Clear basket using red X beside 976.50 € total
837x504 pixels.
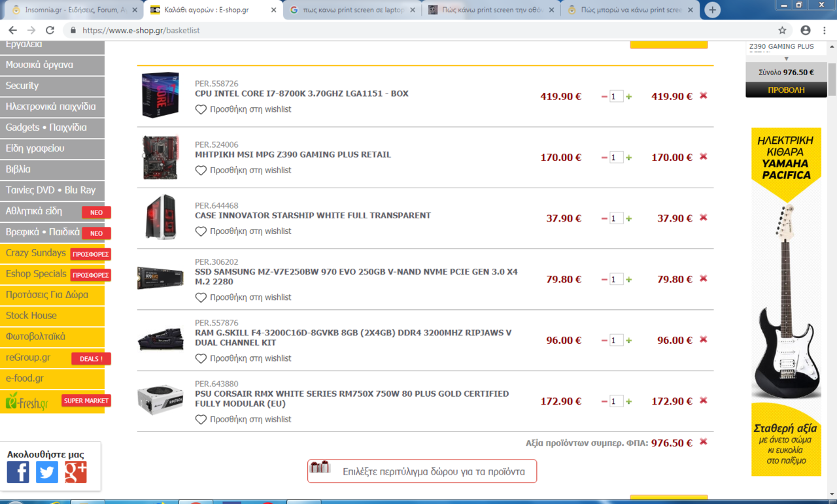(704, 442)
